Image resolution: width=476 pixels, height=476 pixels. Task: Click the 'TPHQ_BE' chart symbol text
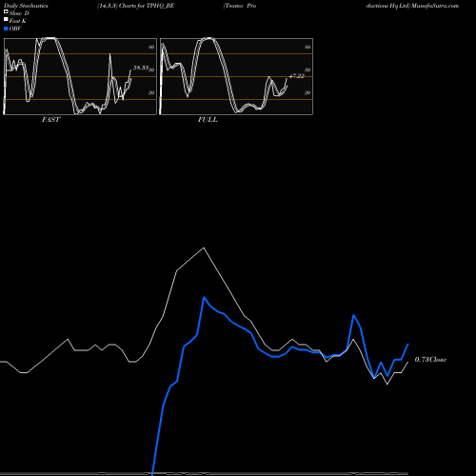(161, 6)
